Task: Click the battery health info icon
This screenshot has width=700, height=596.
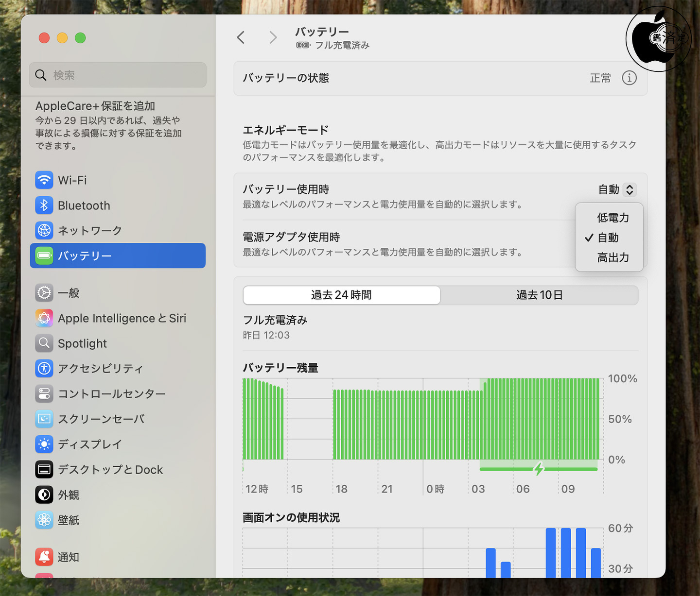Action: [629, 78]
